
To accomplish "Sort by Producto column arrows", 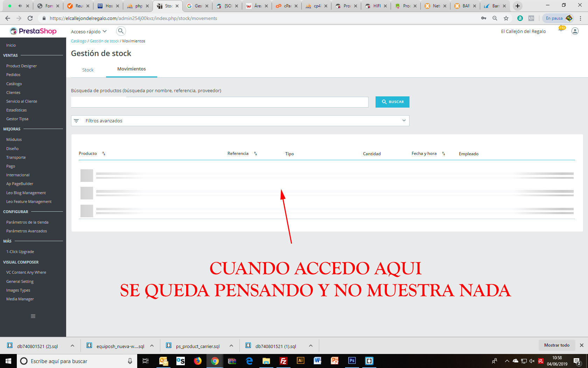I will click(x=104, y=154).
